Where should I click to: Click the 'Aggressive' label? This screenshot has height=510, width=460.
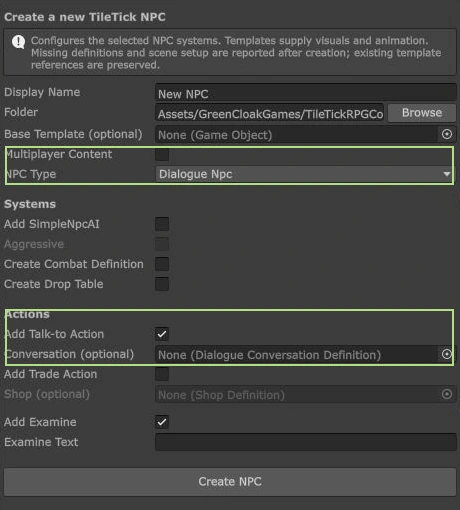click(x=34, y=244)
